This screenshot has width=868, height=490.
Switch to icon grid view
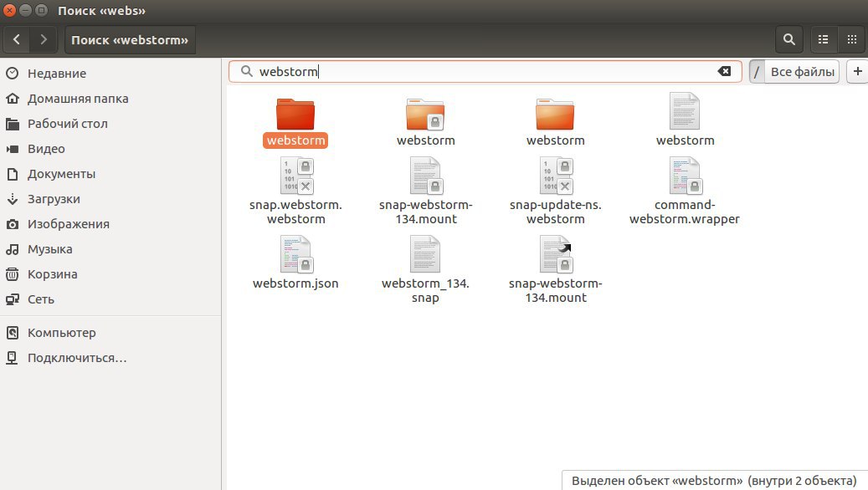pyautogui.click(x=851, y=39)
